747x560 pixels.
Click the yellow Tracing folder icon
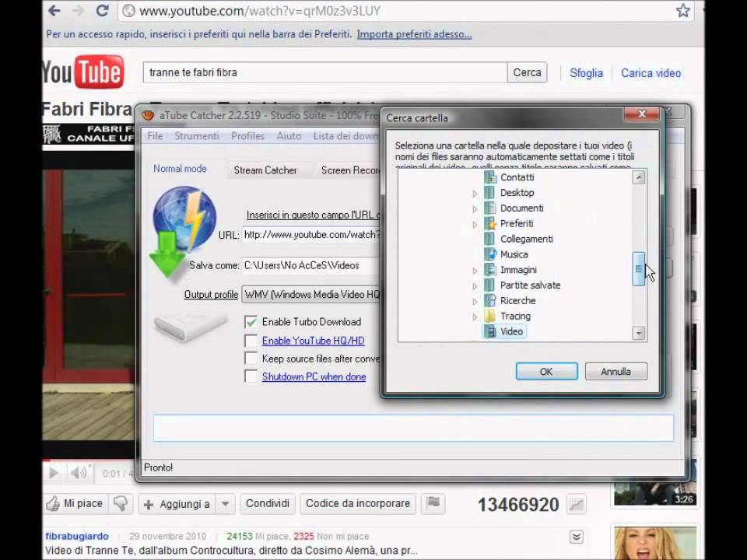(x=489, y=317)
